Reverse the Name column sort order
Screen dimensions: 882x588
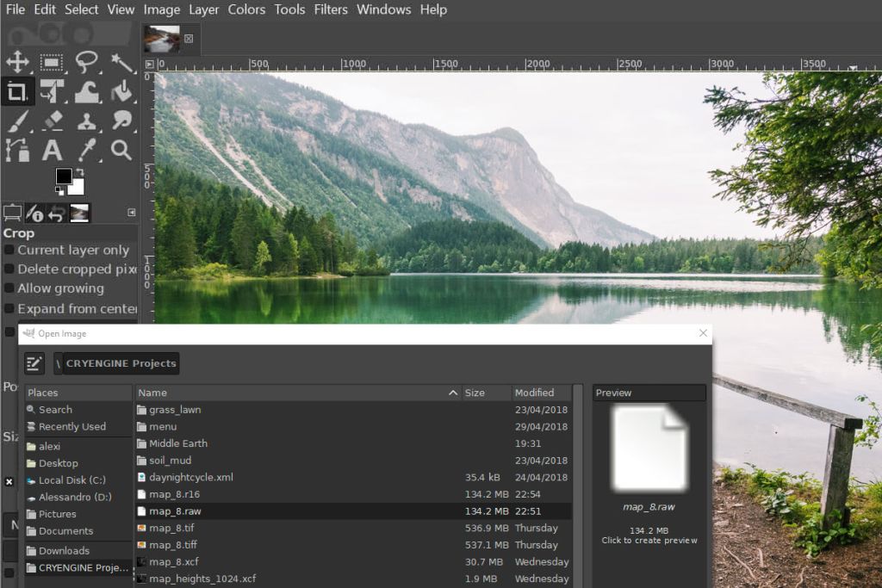pyautogui.click(x=293, y=392)
